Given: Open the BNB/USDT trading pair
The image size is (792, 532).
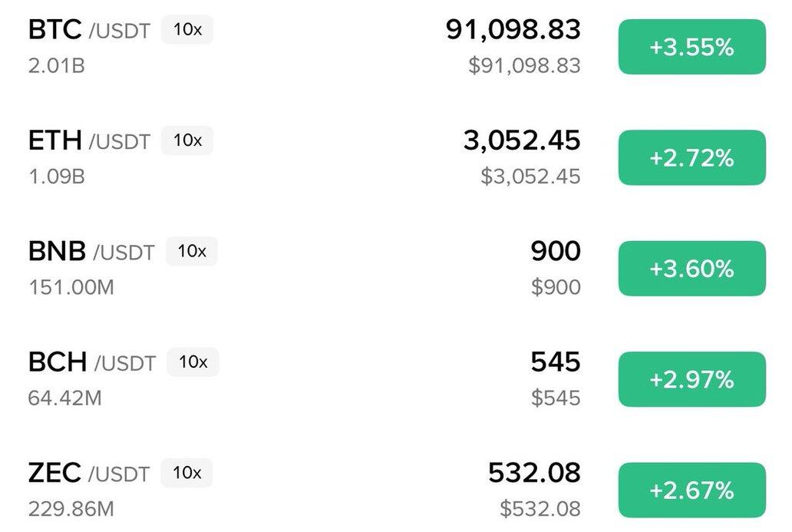Looking at the screenshot, I should (x=91, y=252).
